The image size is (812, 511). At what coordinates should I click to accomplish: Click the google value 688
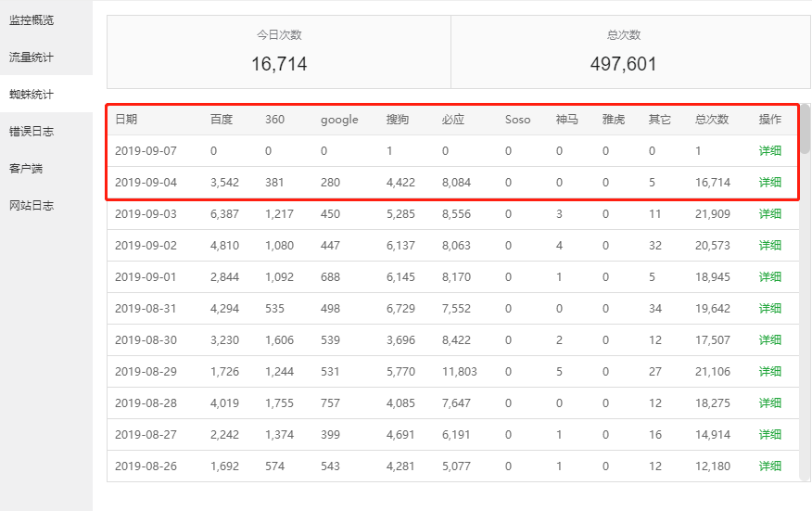(x=330, y=276)
